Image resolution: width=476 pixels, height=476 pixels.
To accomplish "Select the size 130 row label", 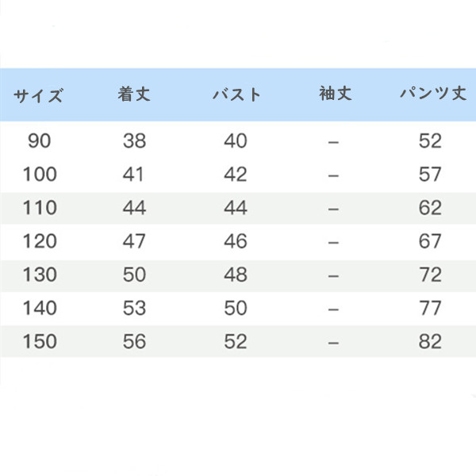I will click(40, 274).
